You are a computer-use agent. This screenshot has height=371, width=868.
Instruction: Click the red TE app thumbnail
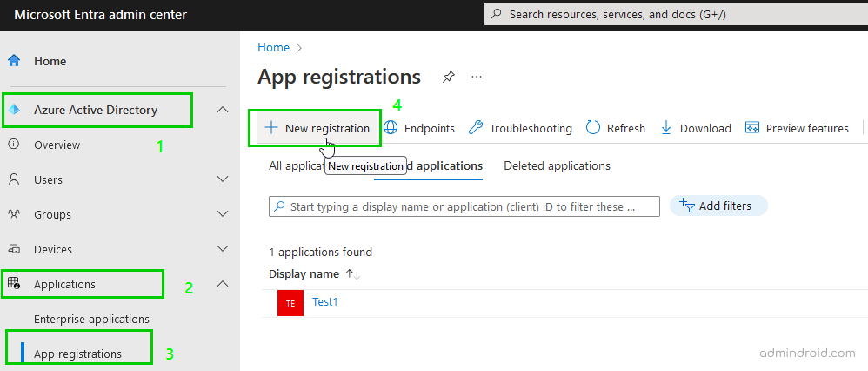pos(290,302)
